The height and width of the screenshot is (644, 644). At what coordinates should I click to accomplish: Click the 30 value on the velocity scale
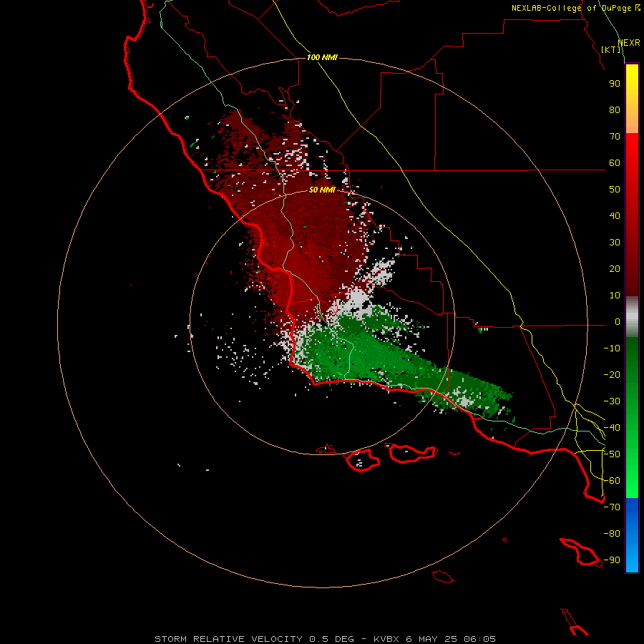[615, 243]
